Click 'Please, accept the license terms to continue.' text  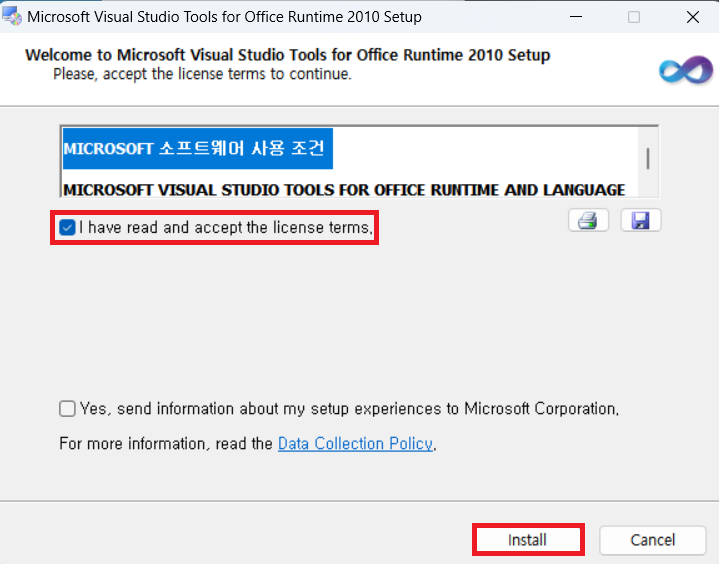(202, 74)
